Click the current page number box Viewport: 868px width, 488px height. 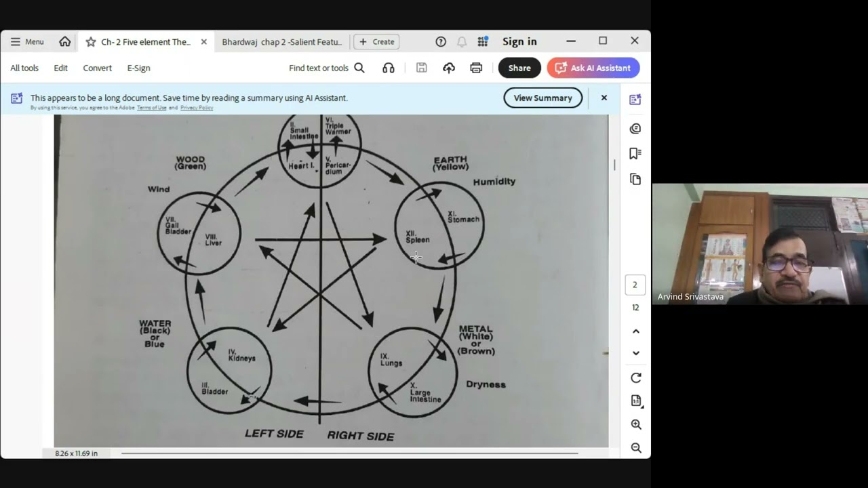(x=635, y=285)
